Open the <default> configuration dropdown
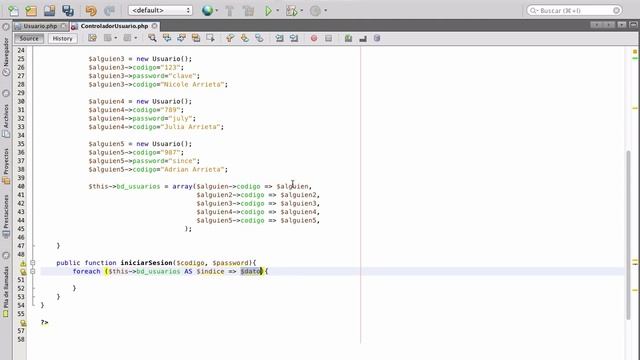Viewport: 640px width, 360px height. coord(160,10)
